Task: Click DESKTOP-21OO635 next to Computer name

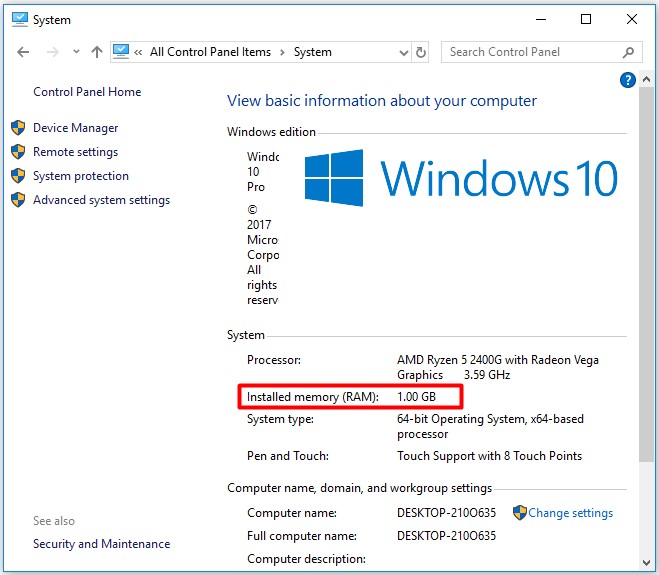Action: [446, 513]
